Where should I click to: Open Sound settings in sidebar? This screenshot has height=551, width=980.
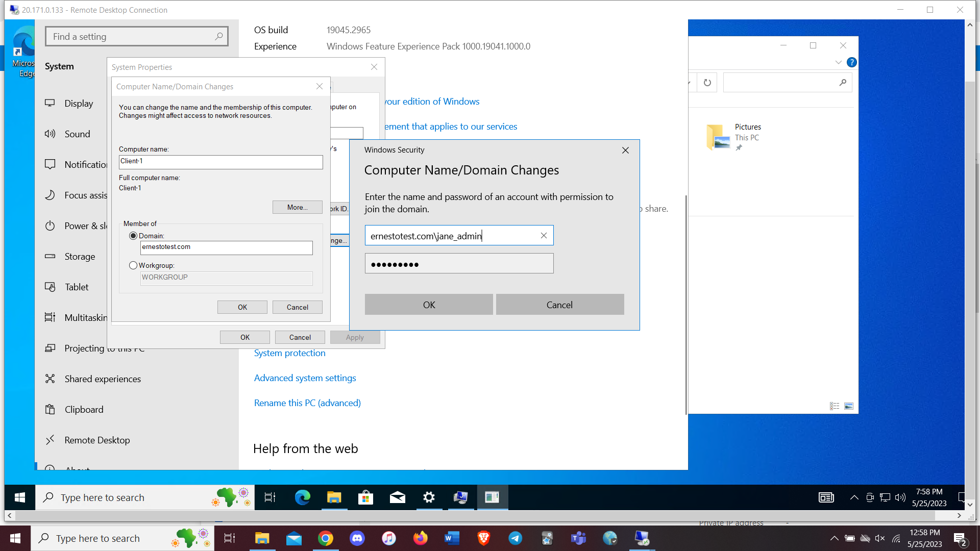point(77,134)
